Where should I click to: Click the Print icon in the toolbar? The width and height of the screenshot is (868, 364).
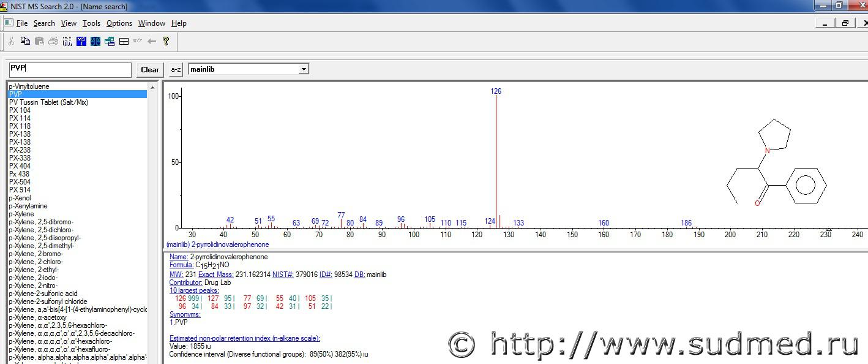(53, 41)
